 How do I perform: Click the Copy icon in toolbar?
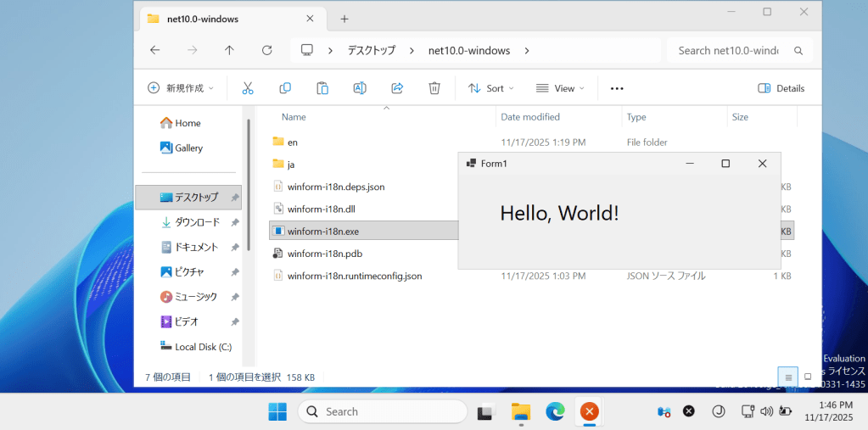[285, 88]
